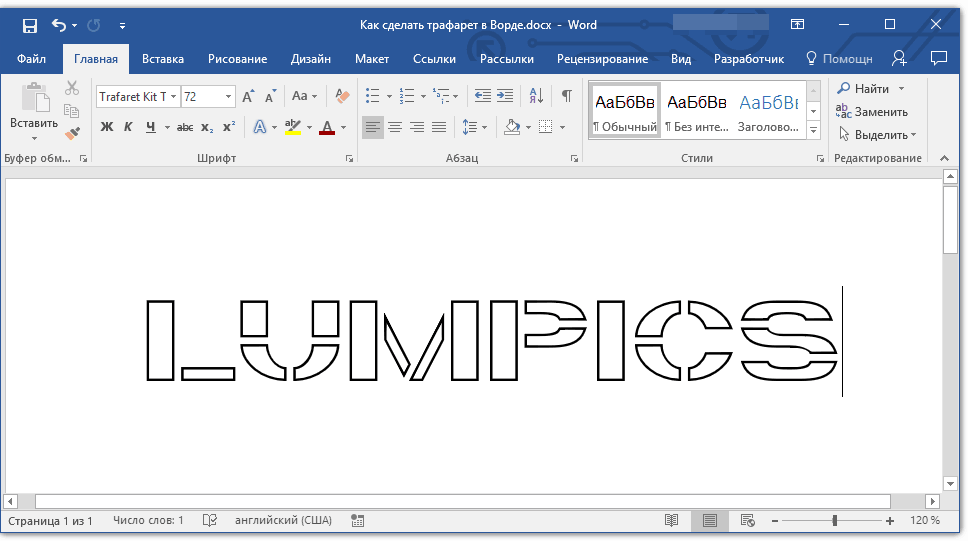Click the Число слов word count indicator
Viewport: 968px width, 541px height.
[x=149, y=521]
